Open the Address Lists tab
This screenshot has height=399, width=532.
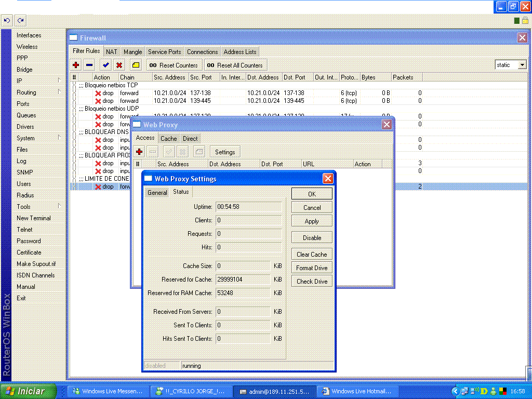240,51
